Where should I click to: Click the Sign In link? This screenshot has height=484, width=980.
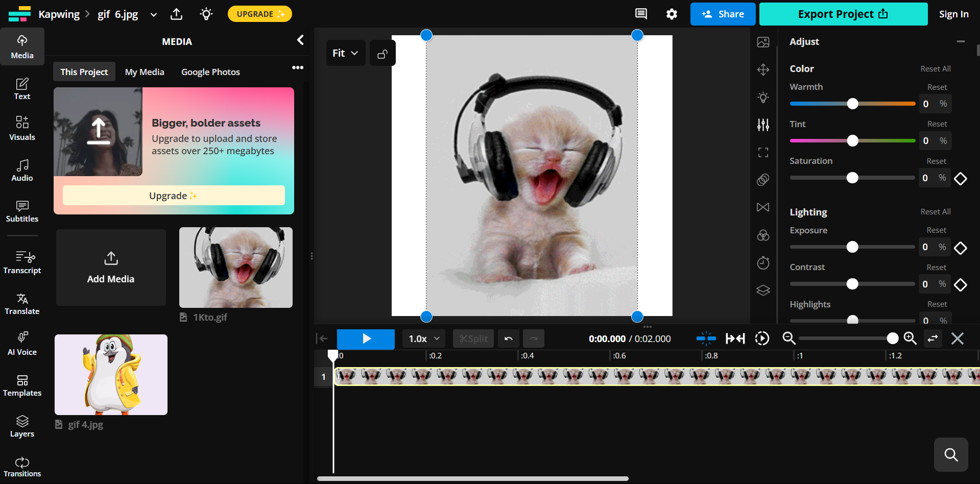pyautogui.click(x=954, y=14)
